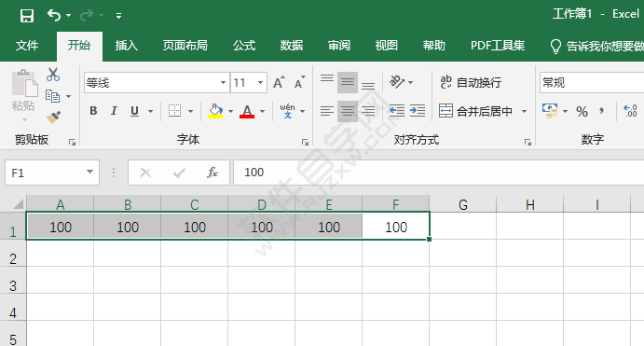Switch to the Insert (插入) tab
This screenshot has height=346, width=644.
click(x=127, y=45)
